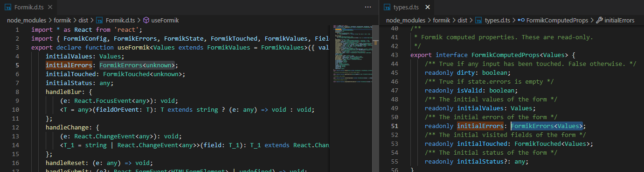This screenshot has height=172, width=644.
Task: Open the More Actions ellipsis menu
Action: click(x=368, y=7)
